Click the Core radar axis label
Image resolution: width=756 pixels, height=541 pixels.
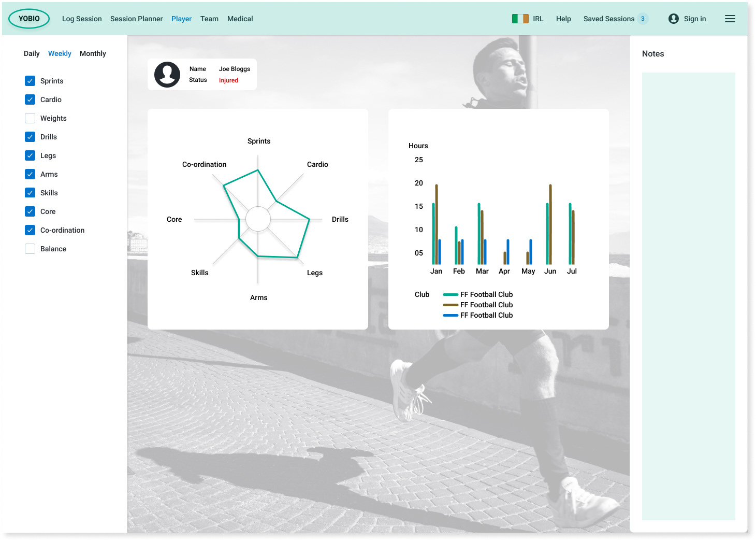(175, 219)
